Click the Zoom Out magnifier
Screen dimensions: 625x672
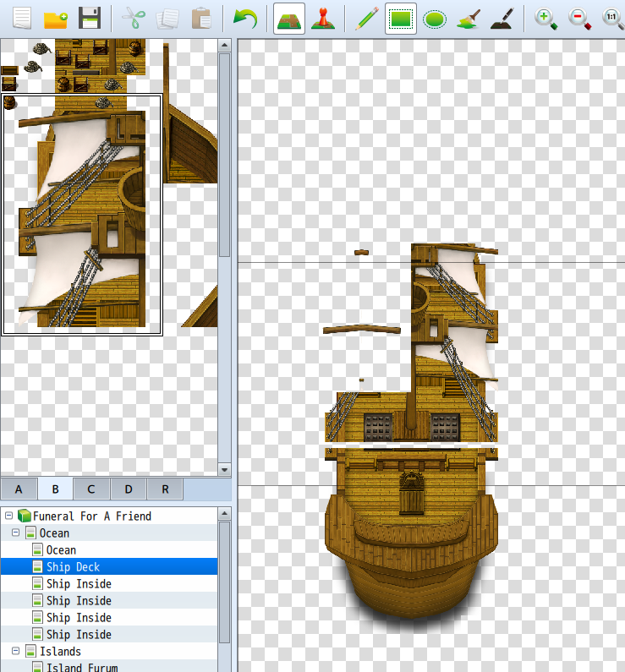[x=579, y=19]
